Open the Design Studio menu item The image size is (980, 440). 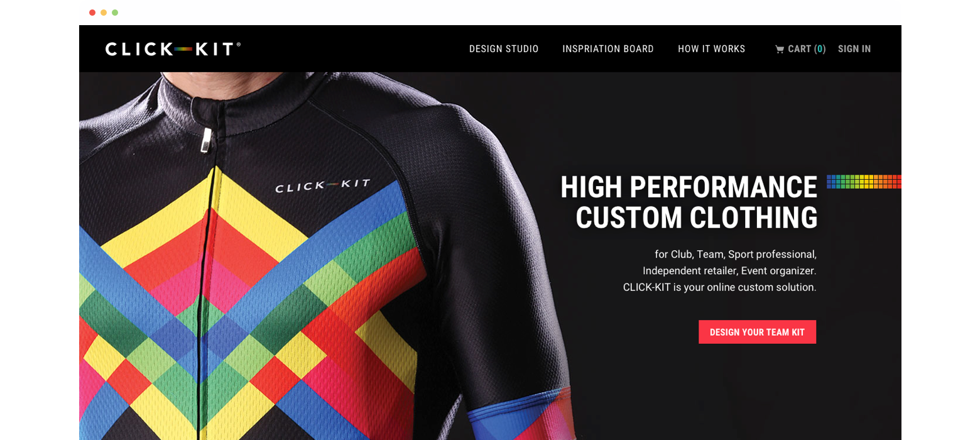point(504,49)
